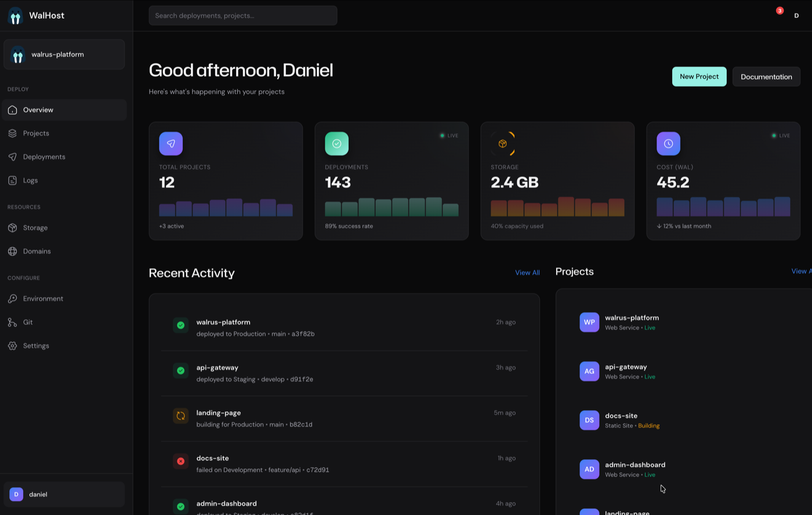Click the orange building icon for landing-page
The height and width of the screenshot is (515, 812).
coord(181,416)
